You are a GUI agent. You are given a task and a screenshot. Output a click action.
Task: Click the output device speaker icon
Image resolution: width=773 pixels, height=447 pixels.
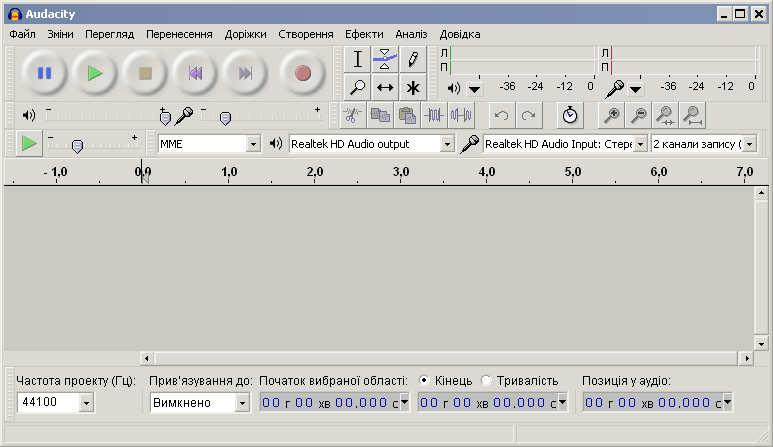(276, 144)
